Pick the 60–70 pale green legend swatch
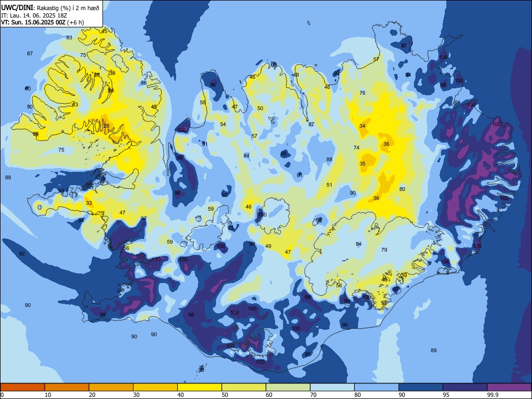 (x=288, y=387)
